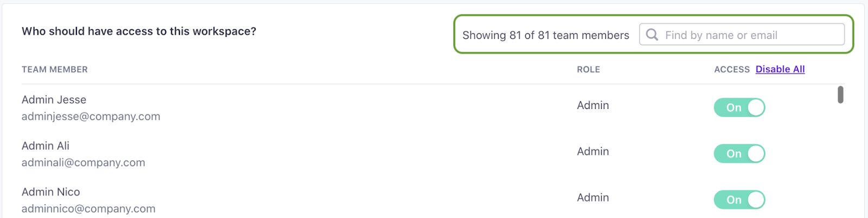This screenshot has width=868, height=218.
Task: Click adminnico@company.com email address
Action: click(x=88, y=209)
